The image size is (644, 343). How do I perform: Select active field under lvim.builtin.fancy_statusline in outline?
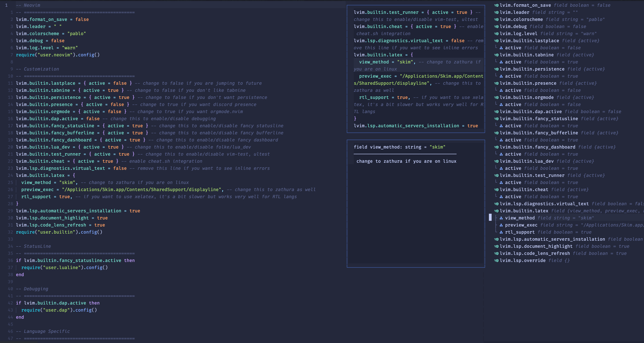[539, 126]
